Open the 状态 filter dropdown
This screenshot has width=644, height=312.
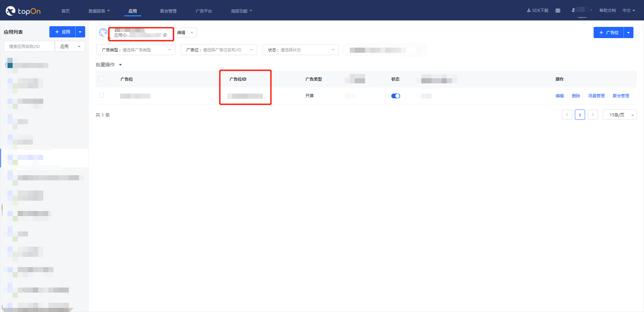pos(300,49)
